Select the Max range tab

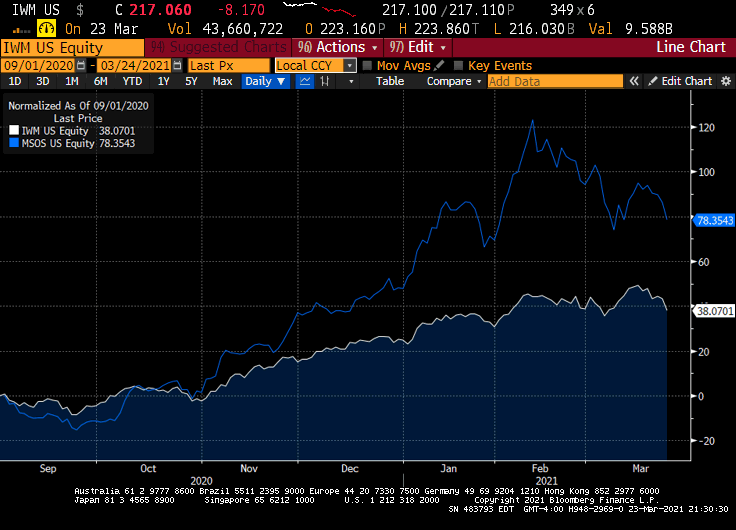(x=222, y=81)
